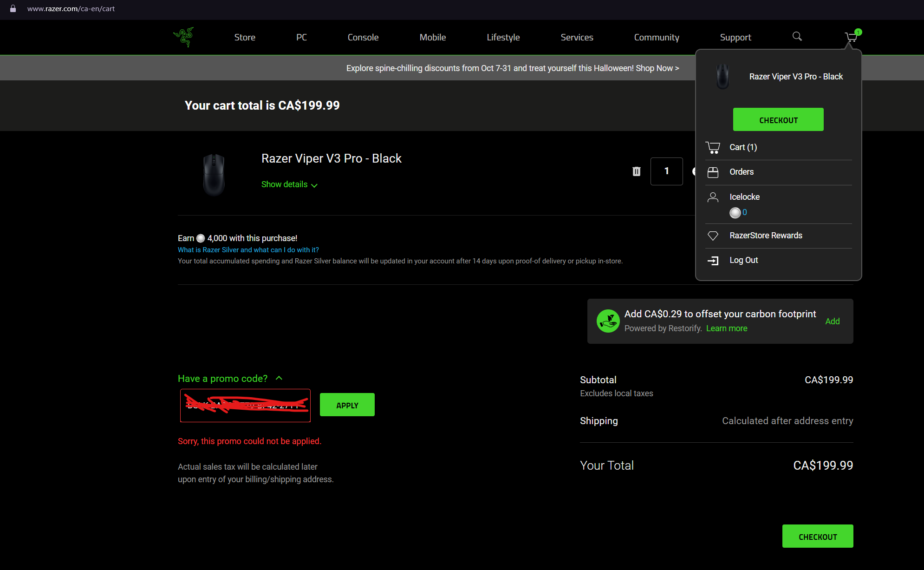
Task: Click the 'Your Total' amount CA$199.99
Action: pos(823,465)
